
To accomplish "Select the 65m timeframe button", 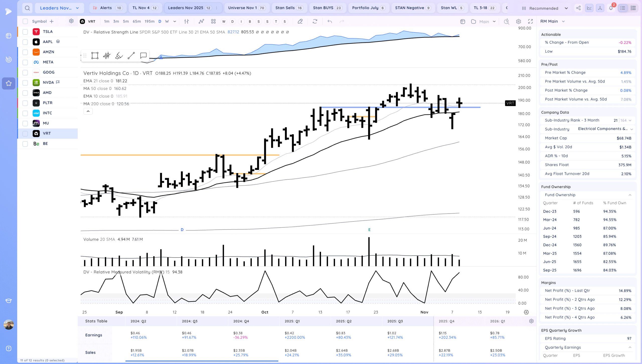I will click(137, 22).
